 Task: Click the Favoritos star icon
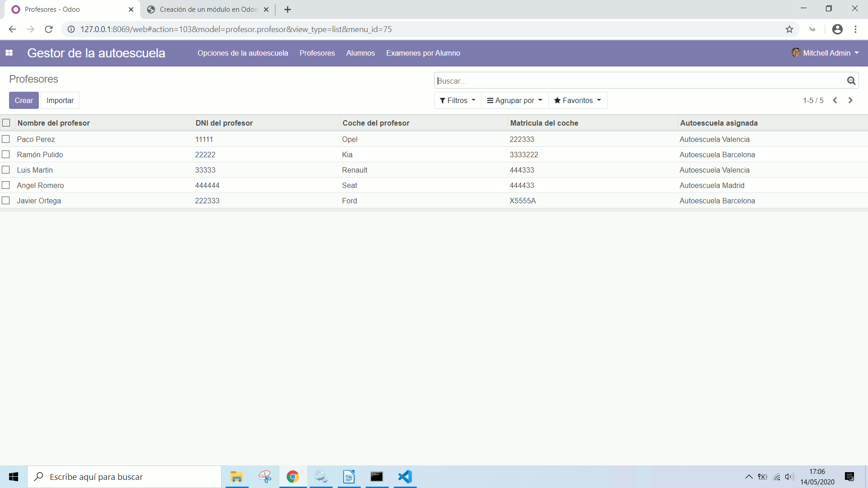coord(558,100)
